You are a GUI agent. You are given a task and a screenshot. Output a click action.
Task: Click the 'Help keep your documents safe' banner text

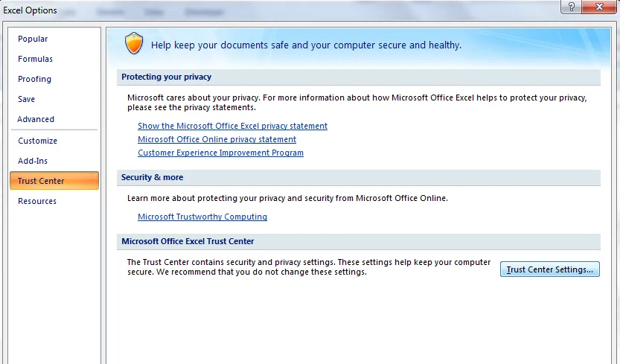click(306, 45)
